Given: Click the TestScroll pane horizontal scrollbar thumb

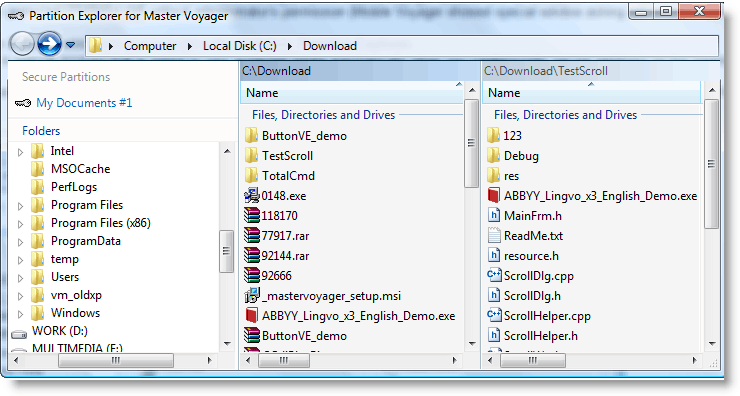Looking at the screenshot, I should (533, 361).
